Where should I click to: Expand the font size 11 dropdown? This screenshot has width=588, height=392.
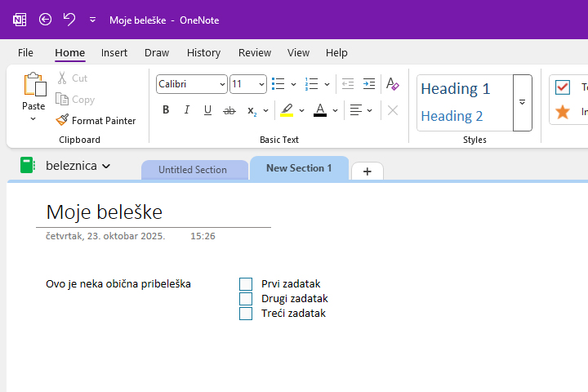tap(261, 84)
